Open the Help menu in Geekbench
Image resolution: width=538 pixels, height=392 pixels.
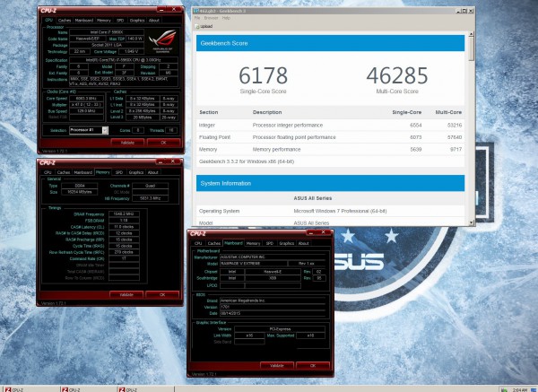coord(226,18)
